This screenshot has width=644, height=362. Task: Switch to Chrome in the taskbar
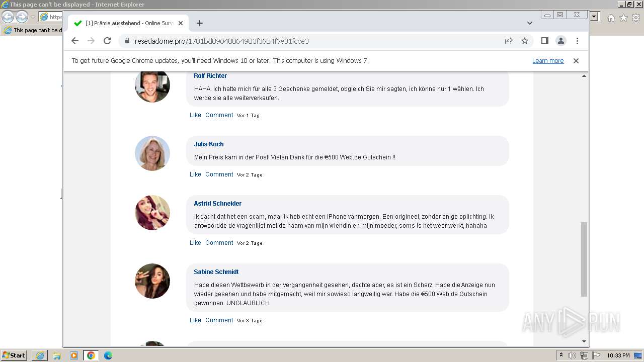pos(91,355)
